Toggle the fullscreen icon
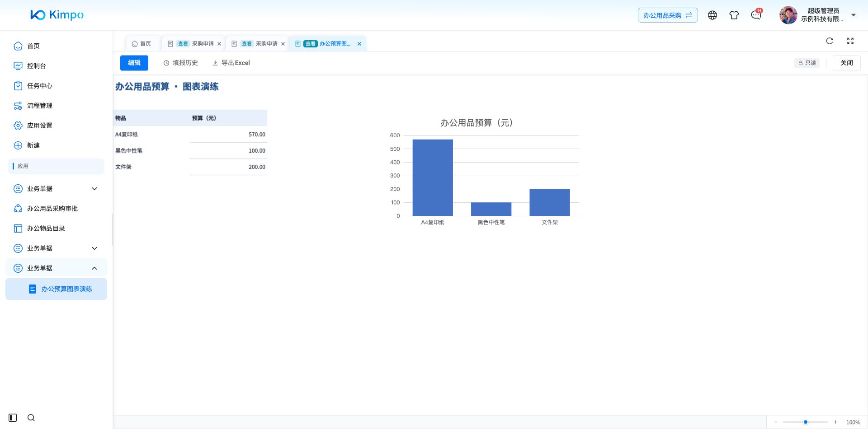868x429 pixels. click(x=850, y=41)
